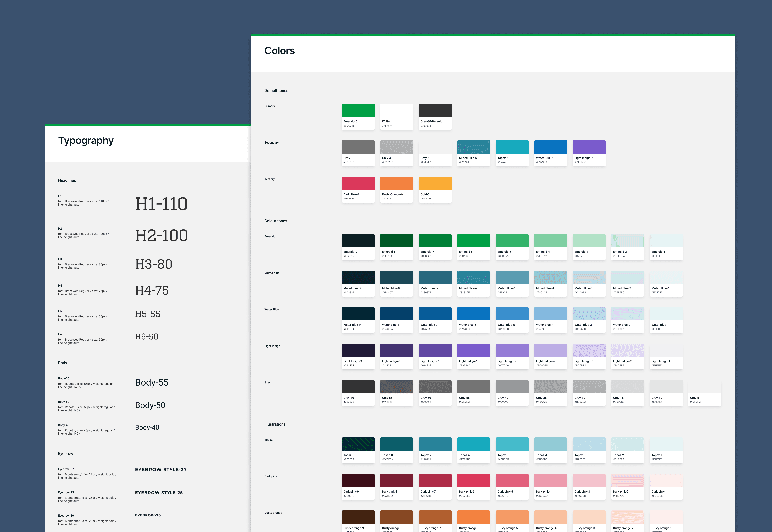Click the Typography page heading
This screenshot has width=772, height=532.
(x=86, y=141)
